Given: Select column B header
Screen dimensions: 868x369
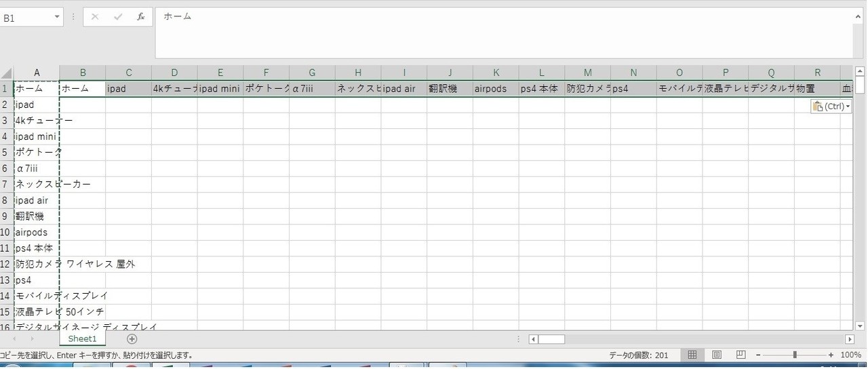Looking at the screenshot, I should click(83, 73).
